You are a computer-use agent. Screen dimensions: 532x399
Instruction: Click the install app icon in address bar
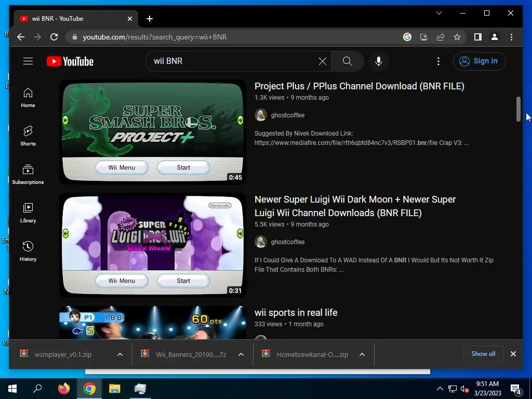[424, 37]
